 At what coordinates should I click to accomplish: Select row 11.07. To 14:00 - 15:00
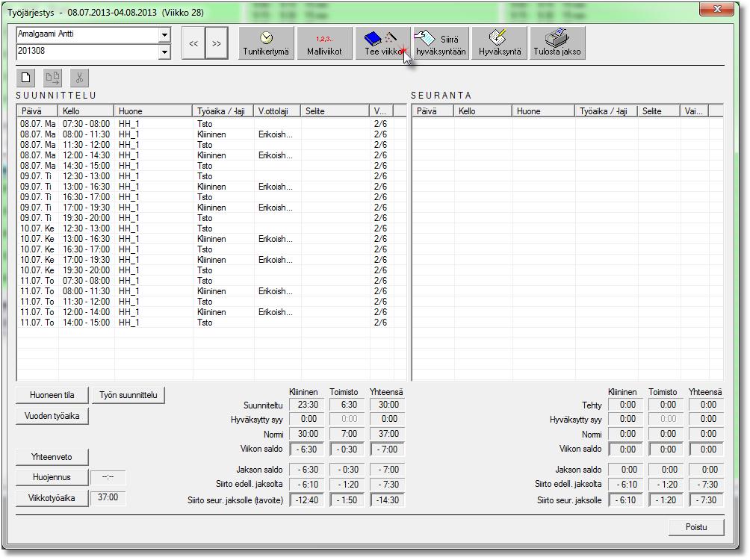pos(211,323)
